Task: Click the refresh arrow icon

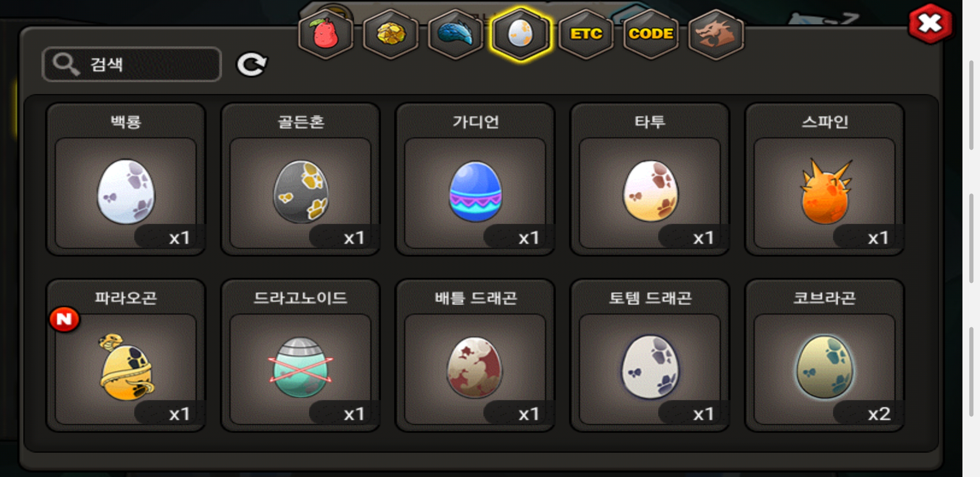Action: coord(252,64)
